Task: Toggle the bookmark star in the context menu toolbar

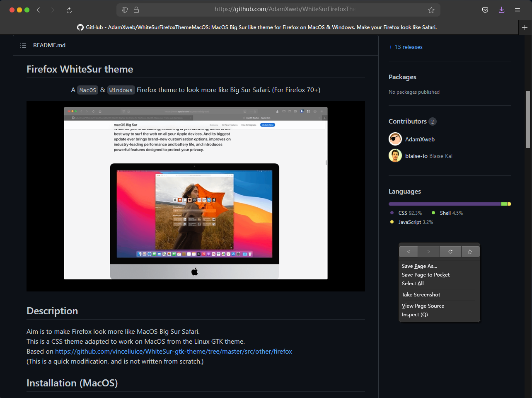Action: 471,251
